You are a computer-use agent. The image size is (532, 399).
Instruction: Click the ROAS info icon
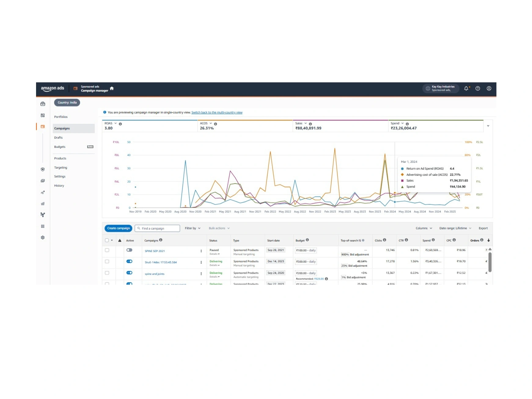point(120,124)
